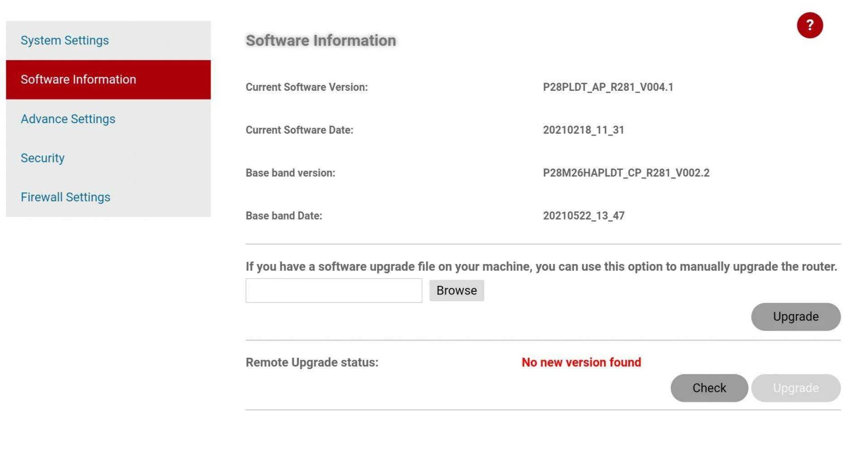
Task: Click the 'Remote Upgrade status:' label
Action: (x=312, y=362)
